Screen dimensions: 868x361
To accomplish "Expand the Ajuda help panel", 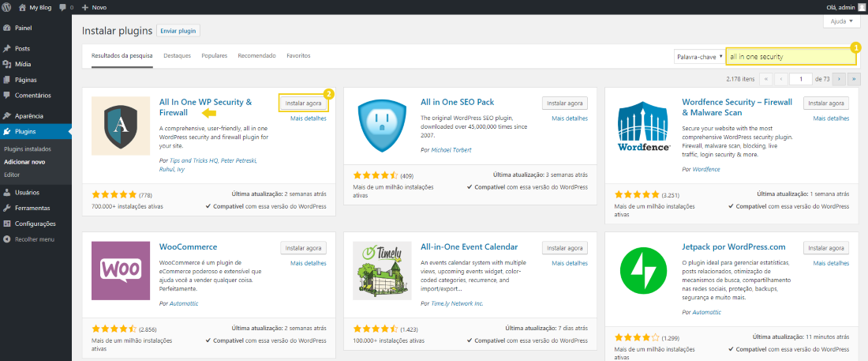I will pos(842,21).
